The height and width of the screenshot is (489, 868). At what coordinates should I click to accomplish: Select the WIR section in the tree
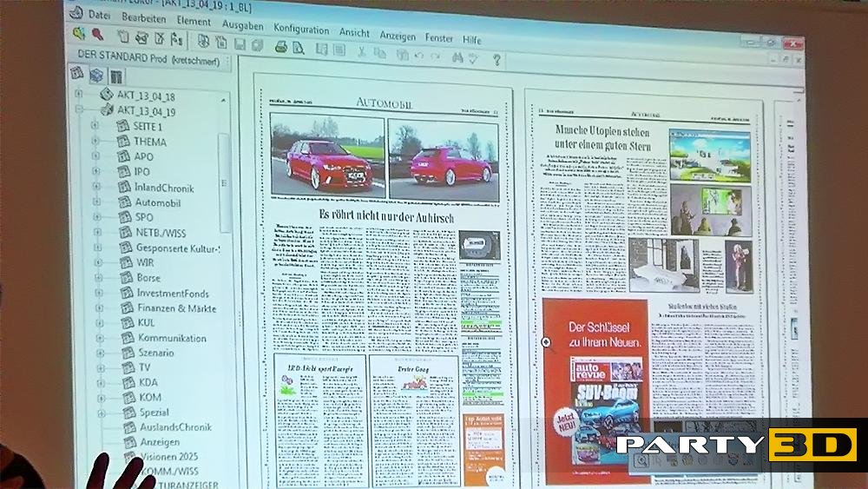[x=145, y=262]
